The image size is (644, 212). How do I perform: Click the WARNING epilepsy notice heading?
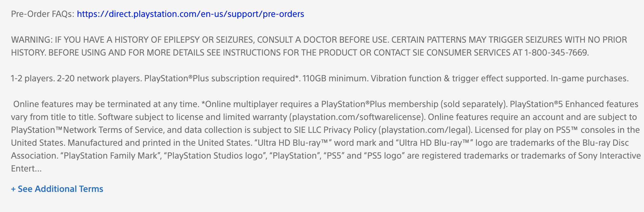coord(32,40)
